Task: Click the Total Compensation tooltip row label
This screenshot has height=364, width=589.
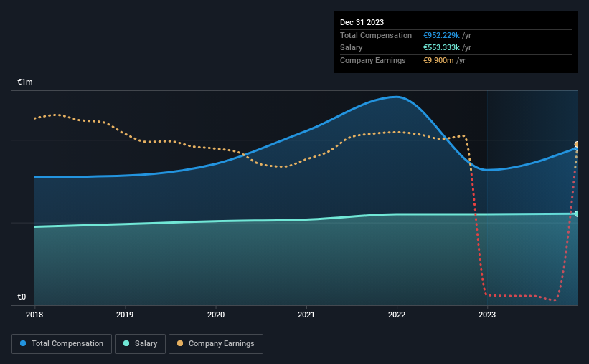Action: click(x=376, y=35)
